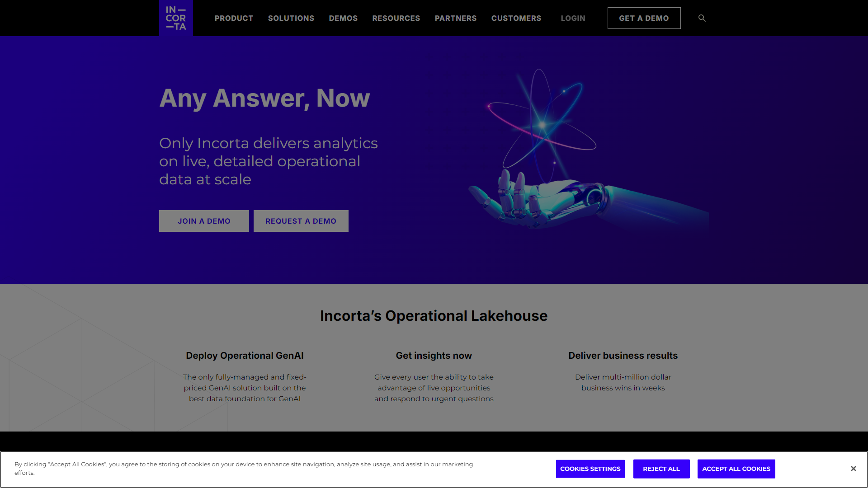Viewport: 868px width, 488px height.
Task: Click the Request a Demo button
Action: point(301,221)
